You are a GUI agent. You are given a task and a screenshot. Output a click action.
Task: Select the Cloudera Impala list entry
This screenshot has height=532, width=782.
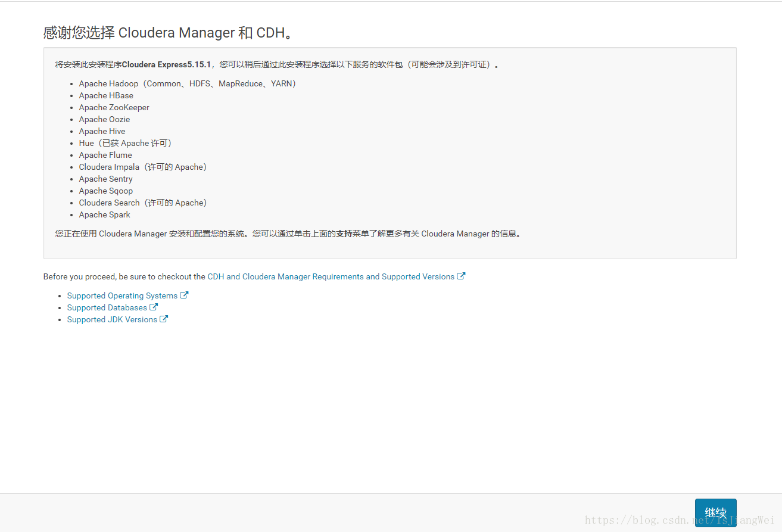143,167
